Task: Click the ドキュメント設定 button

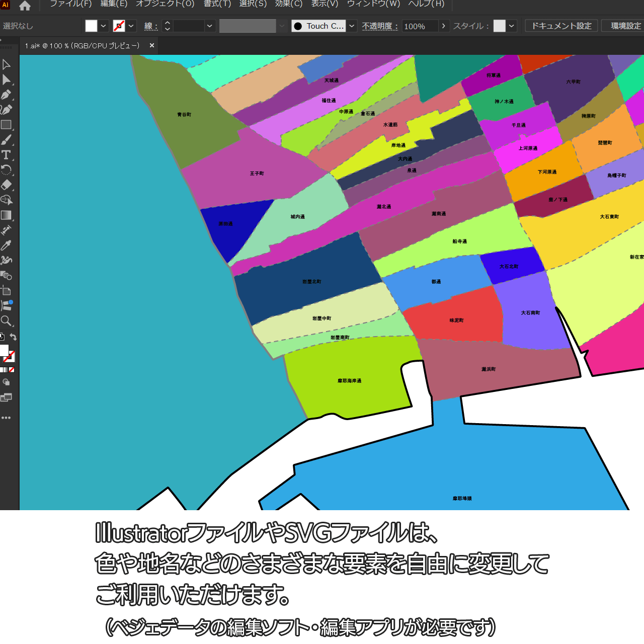Action: tap(561, 26)
